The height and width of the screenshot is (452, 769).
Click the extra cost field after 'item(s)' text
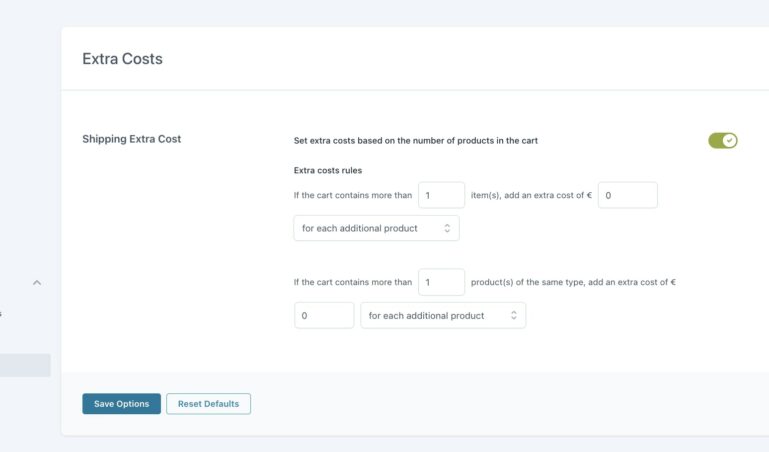627,195
